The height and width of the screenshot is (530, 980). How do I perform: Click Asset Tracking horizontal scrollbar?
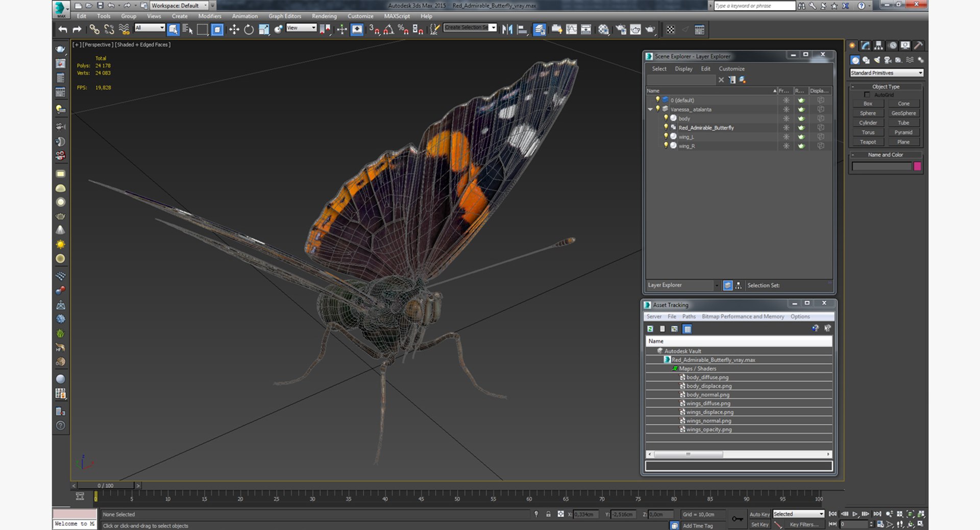pyautogui.click(x=688, y=454)
